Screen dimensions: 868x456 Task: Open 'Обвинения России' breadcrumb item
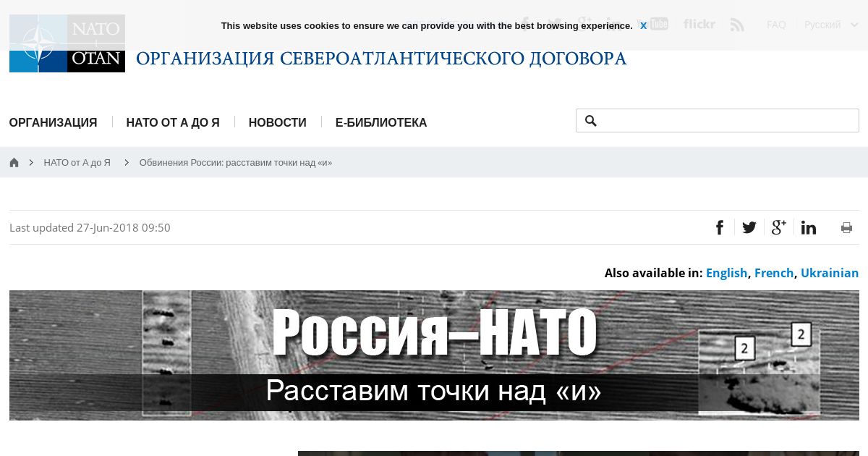[x=236, y=163]
